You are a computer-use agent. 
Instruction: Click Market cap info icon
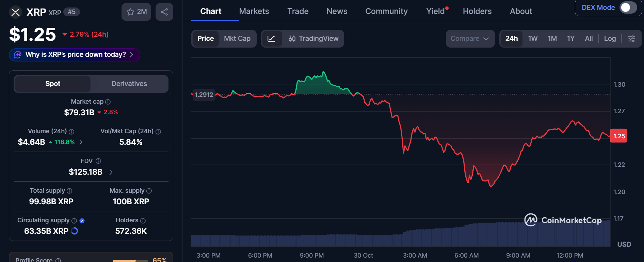pyautogui.click(x=108, y=102)
